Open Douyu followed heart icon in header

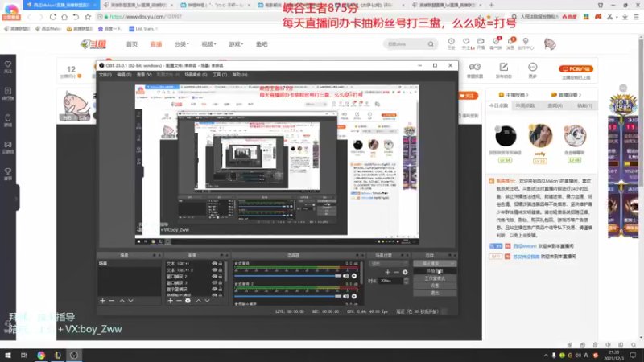coord(466,42)
